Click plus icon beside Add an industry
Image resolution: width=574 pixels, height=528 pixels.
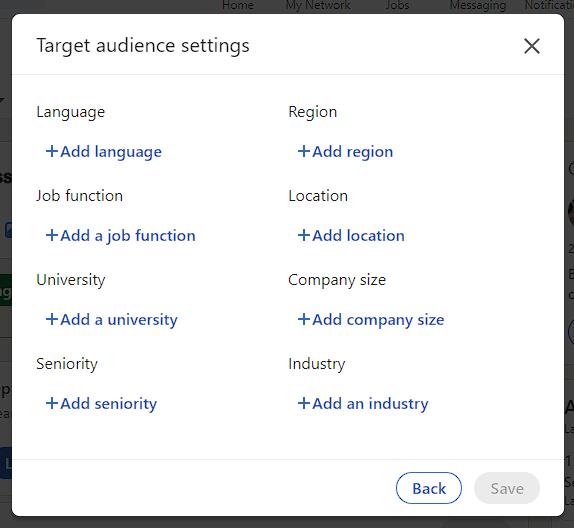pos(304,403)
